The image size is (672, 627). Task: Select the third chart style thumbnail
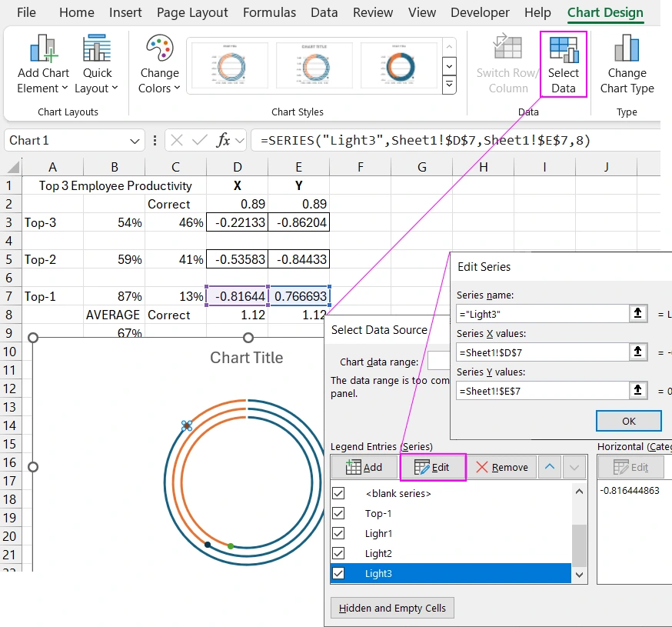click(398, 65)
